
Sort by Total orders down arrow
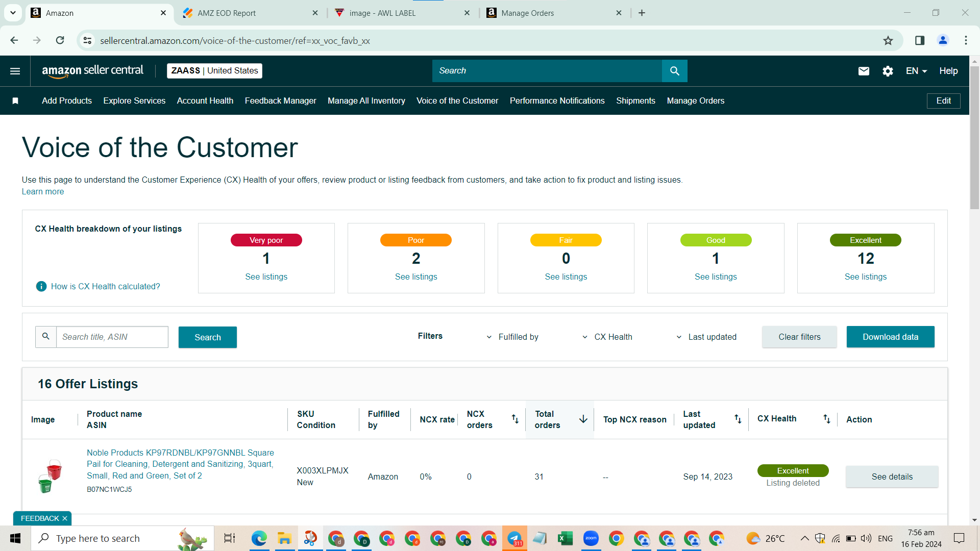pos(583,419)
